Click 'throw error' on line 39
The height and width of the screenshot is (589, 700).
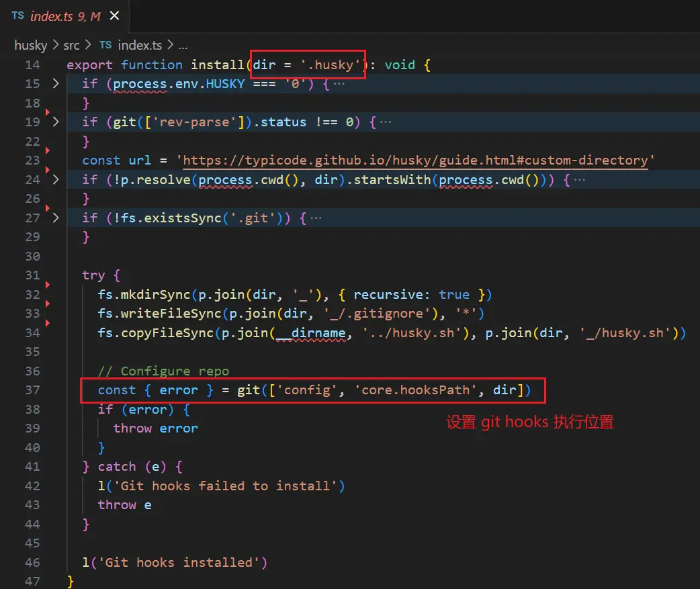(155, 428)
